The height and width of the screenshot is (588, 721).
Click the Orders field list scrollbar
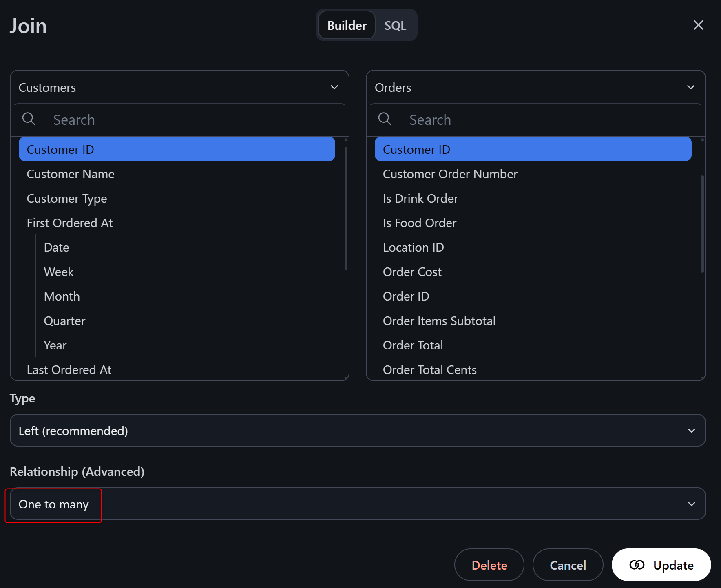pos(702,224)
